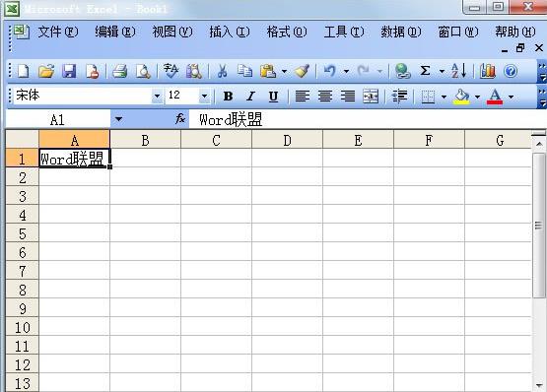Toggle bold formatting
This screenshot has width=547, height=392.
tap(228, 96)
